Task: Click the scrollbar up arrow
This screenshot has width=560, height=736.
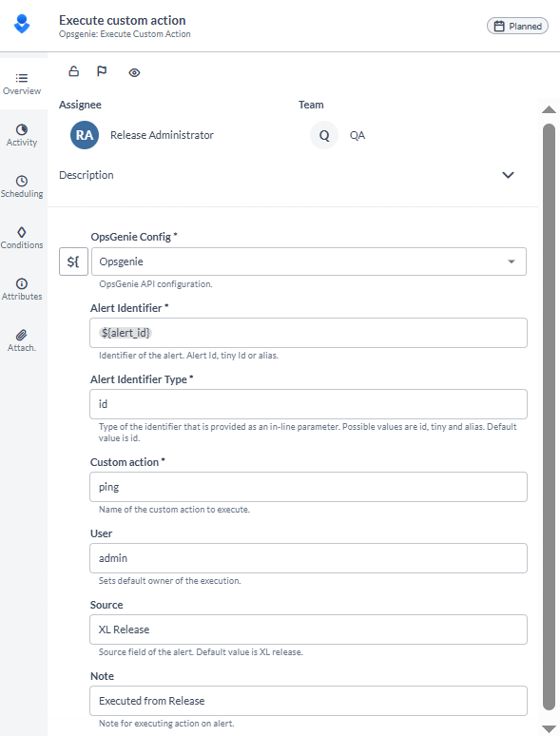Action: pos(549,110)
